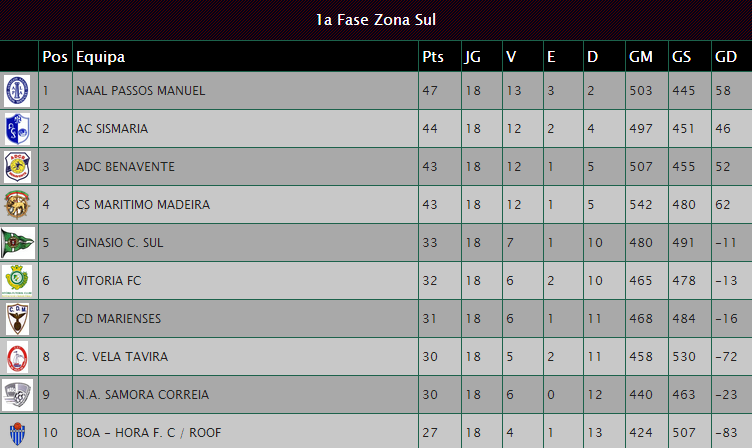The height and width of the screenshot is (448, 752).
Task: Select the GD column header
Action: point(726,57)
